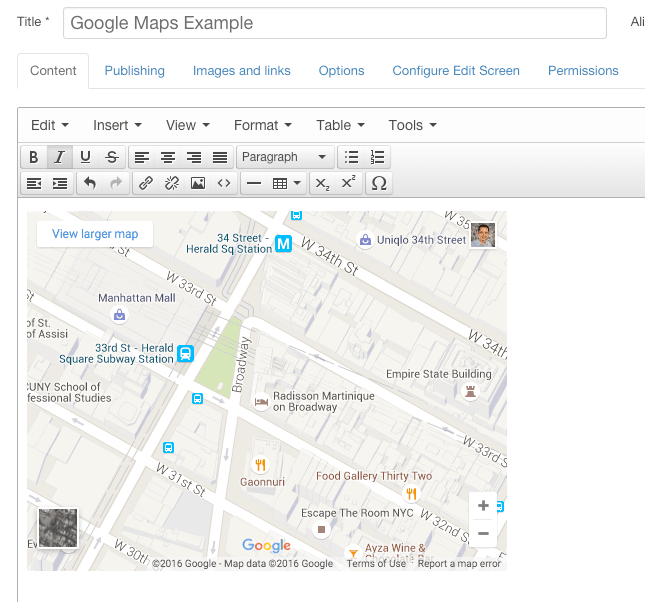
Task: Click the Manhattan Mall label
Action: point(137,298)
